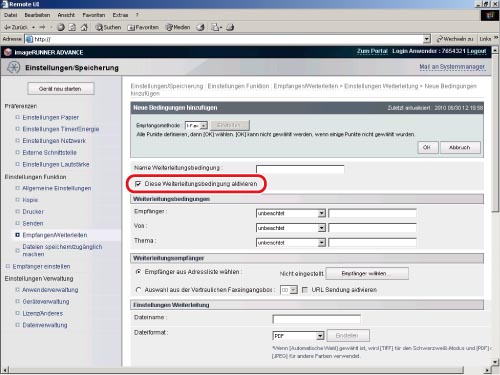500x375 pixels.
Task: Click the Einstellungen/Speicherung gear icon
Action: [14, 67]
